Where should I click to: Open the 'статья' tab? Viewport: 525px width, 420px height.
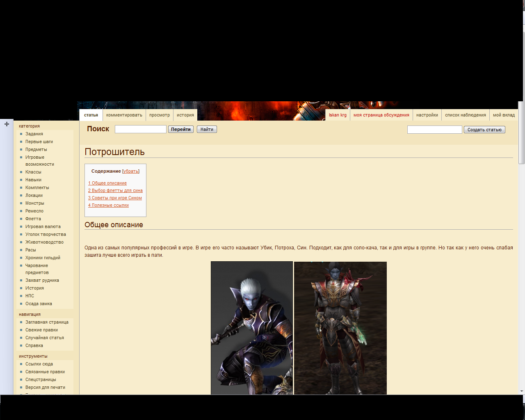91,115
